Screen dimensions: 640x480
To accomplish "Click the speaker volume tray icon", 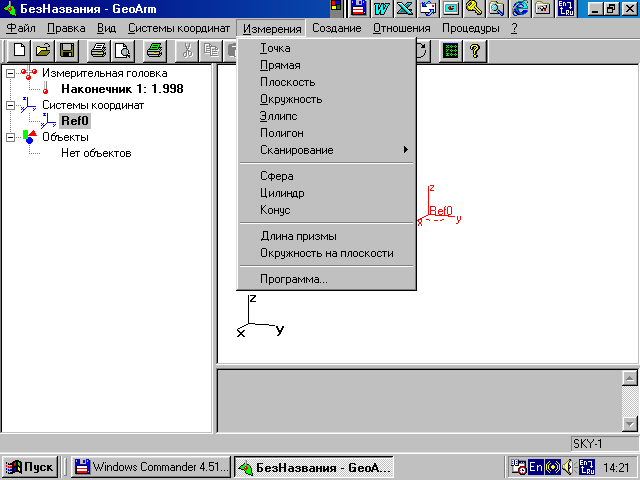I will tap(568, 467).
